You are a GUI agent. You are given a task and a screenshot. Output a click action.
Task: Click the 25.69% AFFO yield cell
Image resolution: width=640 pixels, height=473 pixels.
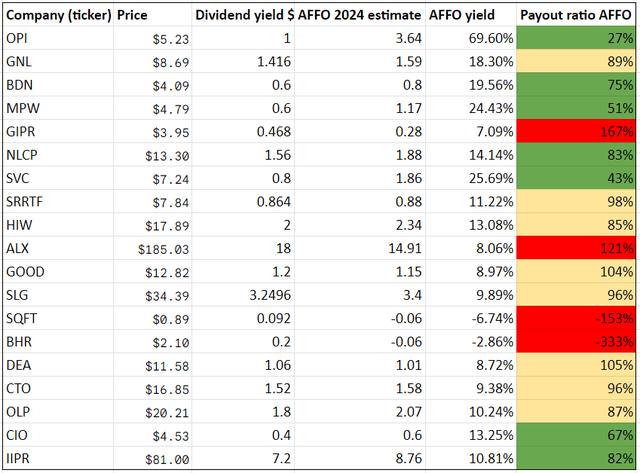click(x=471, y=178)
